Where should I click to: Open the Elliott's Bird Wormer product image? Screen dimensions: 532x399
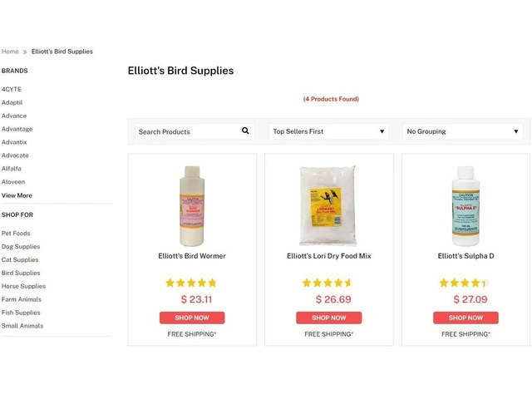(192, 206)
